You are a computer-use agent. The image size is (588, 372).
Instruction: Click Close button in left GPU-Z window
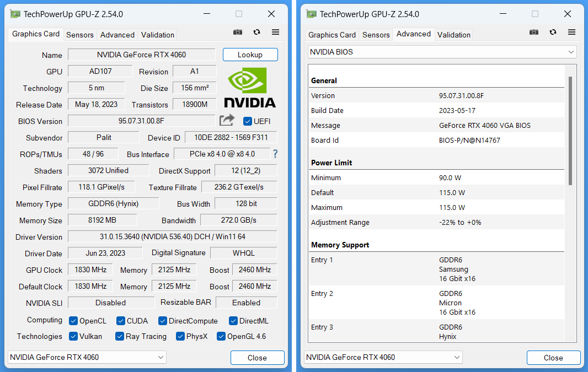(257, 358)
